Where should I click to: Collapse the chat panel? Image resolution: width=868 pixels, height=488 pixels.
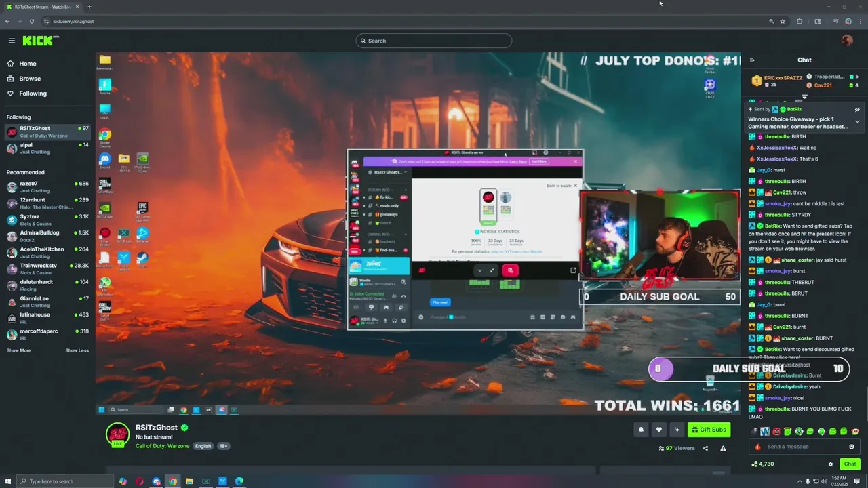(752, 60)
